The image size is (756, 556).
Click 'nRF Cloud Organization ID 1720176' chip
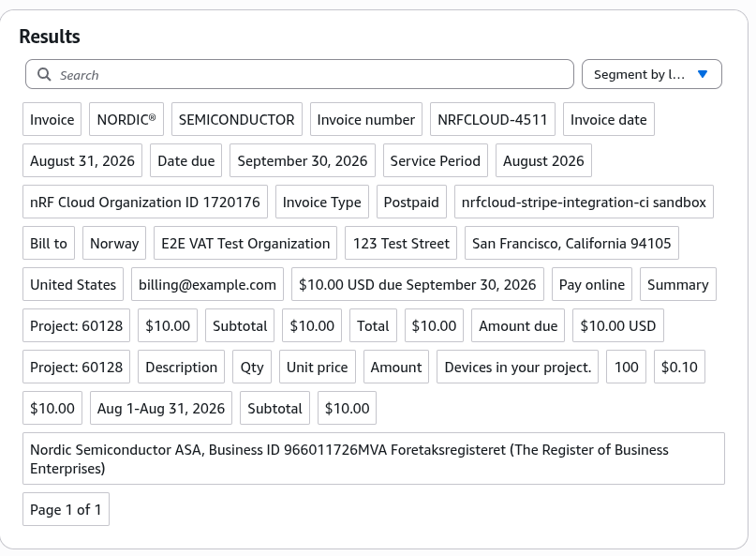[145, 202]
